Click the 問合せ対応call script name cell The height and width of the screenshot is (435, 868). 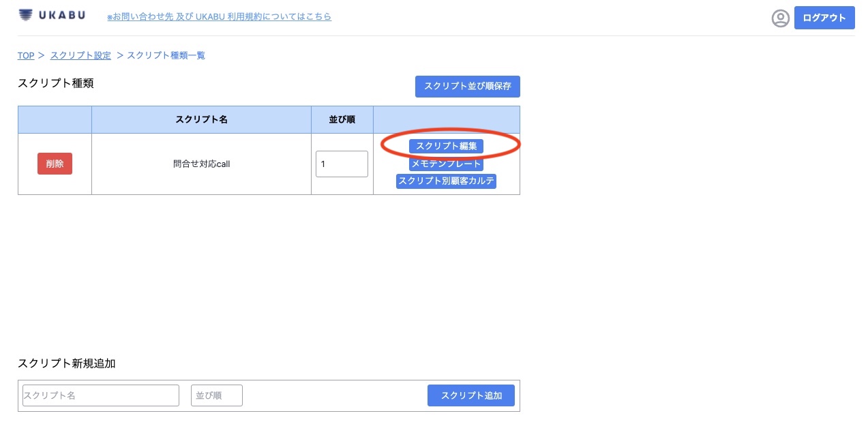click(201, 164)
